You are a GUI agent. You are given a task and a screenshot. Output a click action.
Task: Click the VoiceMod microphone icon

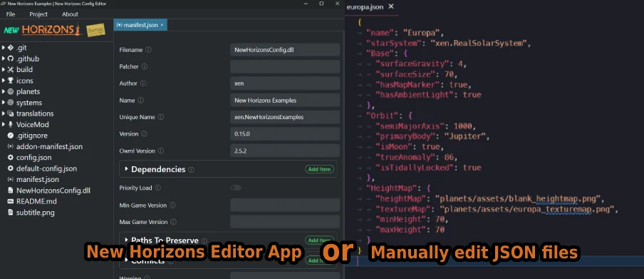pos(10,124)
